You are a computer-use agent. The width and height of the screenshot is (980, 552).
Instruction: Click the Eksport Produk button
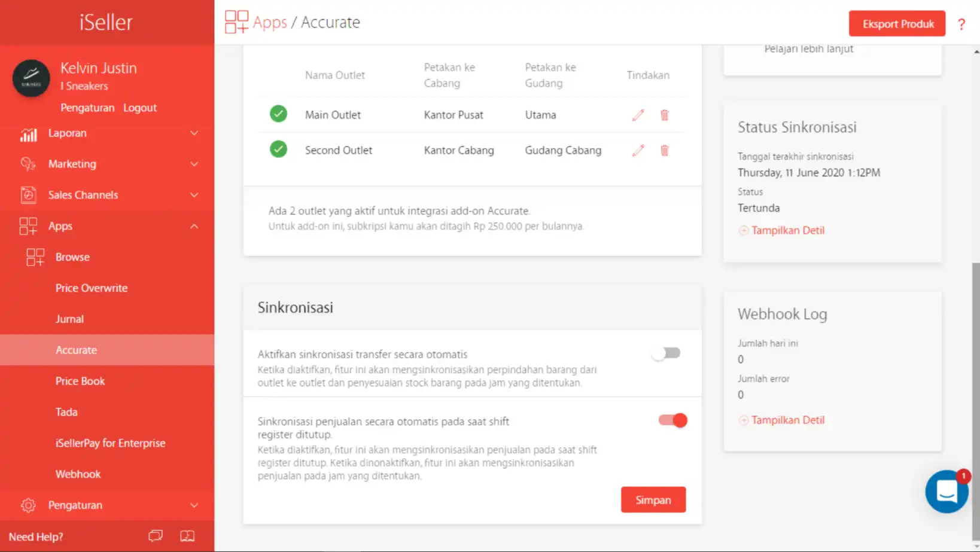click(897, 24)
